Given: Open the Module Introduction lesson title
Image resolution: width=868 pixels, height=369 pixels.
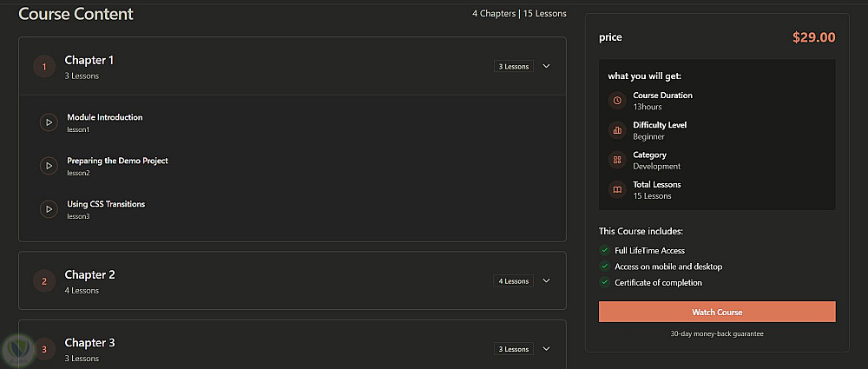Looking at the screenshot, I should point(105,117).
